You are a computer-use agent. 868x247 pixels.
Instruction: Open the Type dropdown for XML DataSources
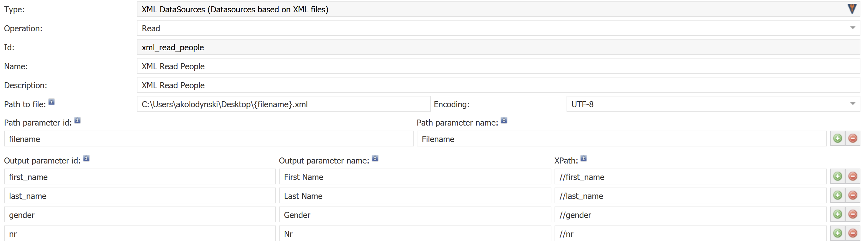[x=852, y=9]
